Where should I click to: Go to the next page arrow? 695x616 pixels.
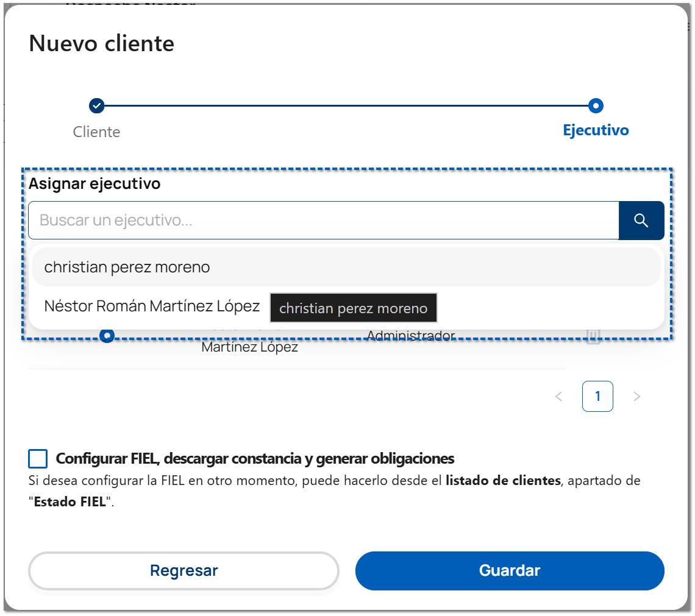(x=637, y=397)
